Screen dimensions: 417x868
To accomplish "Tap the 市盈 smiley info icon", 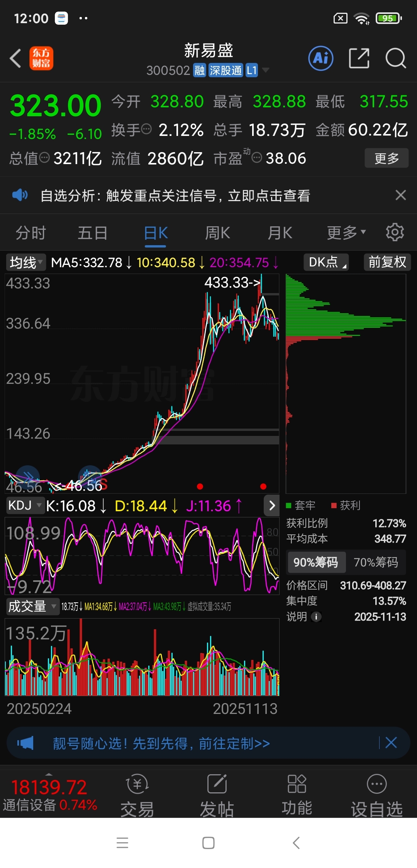I will point(257,157).
